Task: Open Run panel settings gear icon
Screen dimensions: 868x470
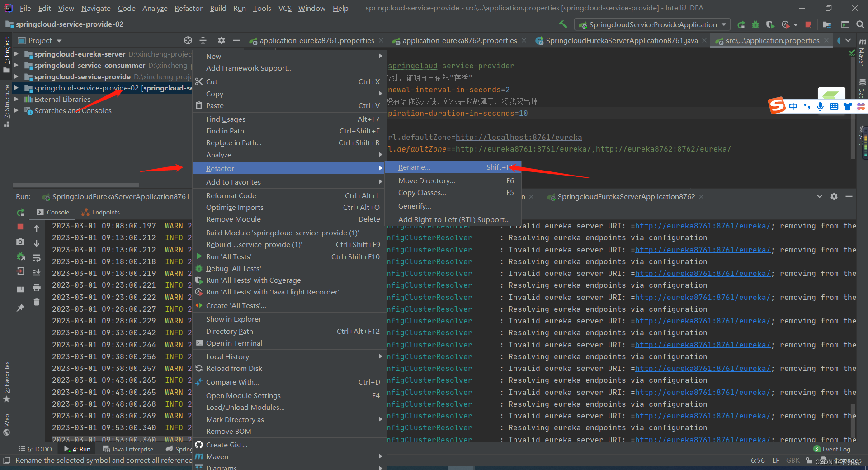Action: tap(834, 196)
